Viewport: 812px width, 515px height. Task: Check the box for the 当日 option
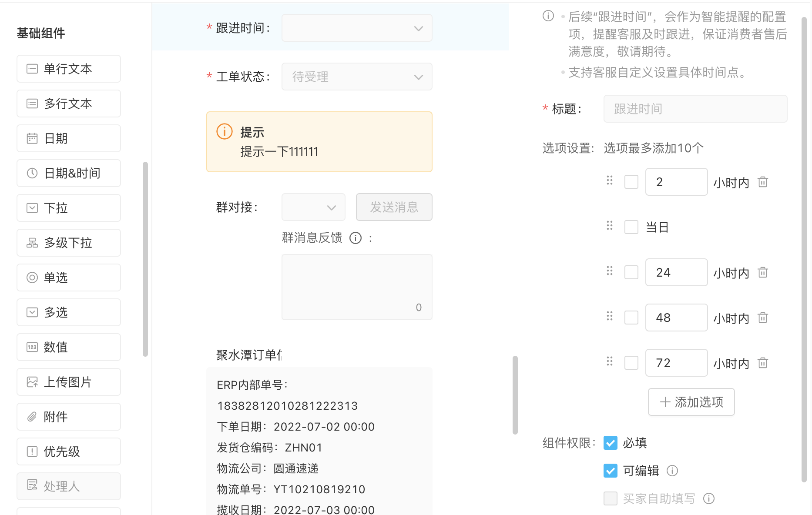coord(631,227)
